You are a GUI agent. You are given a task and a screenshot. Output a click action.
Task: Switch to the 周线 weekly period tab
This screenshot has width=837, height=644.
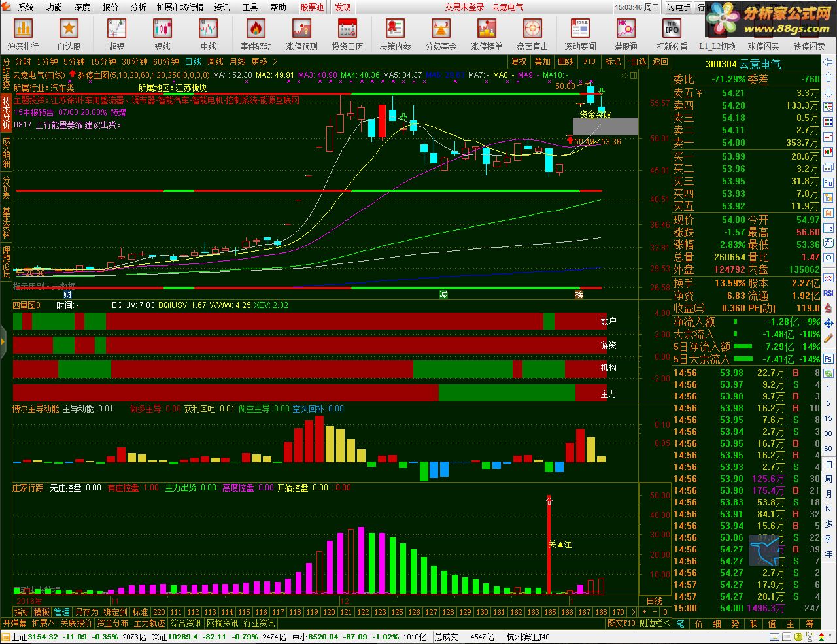click(215, 61)
